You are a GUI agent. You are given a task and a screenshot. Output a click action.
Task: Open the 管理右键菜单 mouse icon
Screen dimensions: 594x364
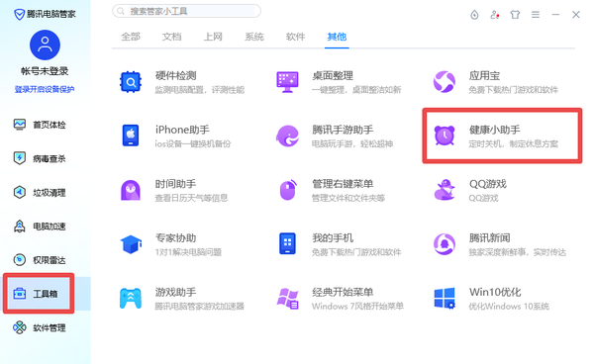pyautogui.click(x=288, y=190)
